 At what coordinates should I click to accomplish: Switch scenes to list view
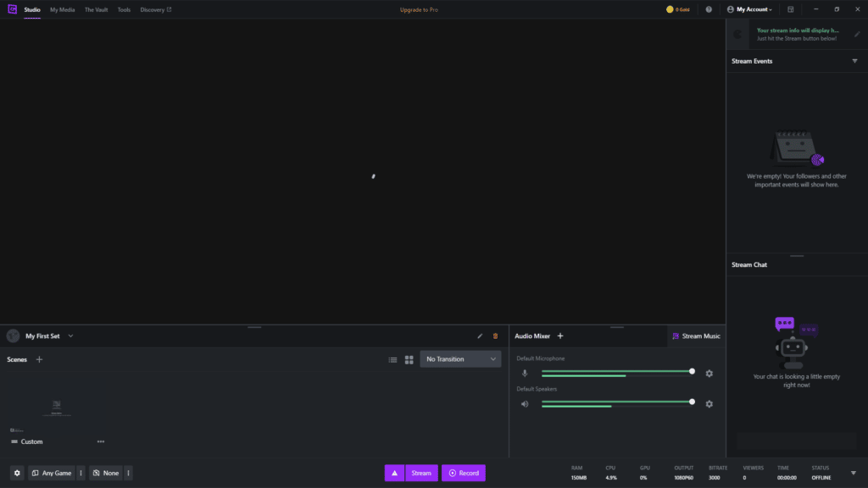click(392, 359)
